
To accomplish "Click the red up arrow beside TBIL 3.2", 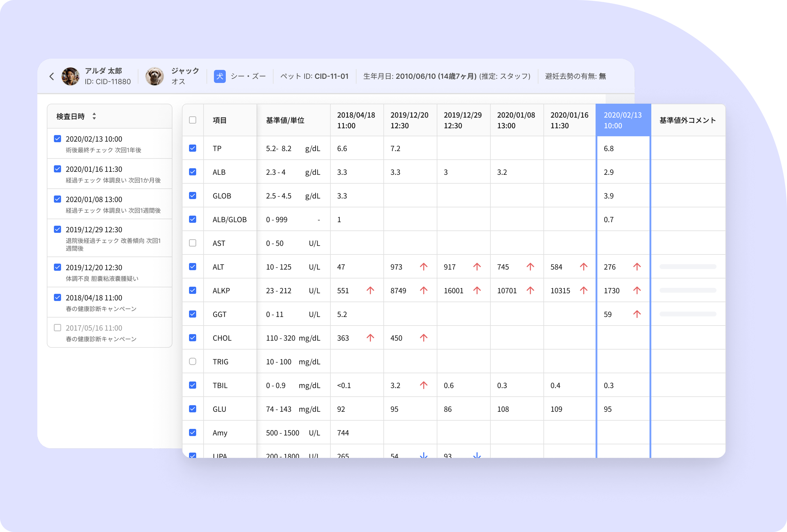I will 424,385.
